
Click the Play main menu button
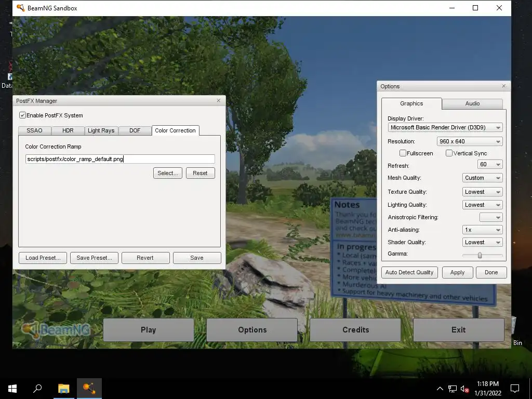[x=148, y=330]
